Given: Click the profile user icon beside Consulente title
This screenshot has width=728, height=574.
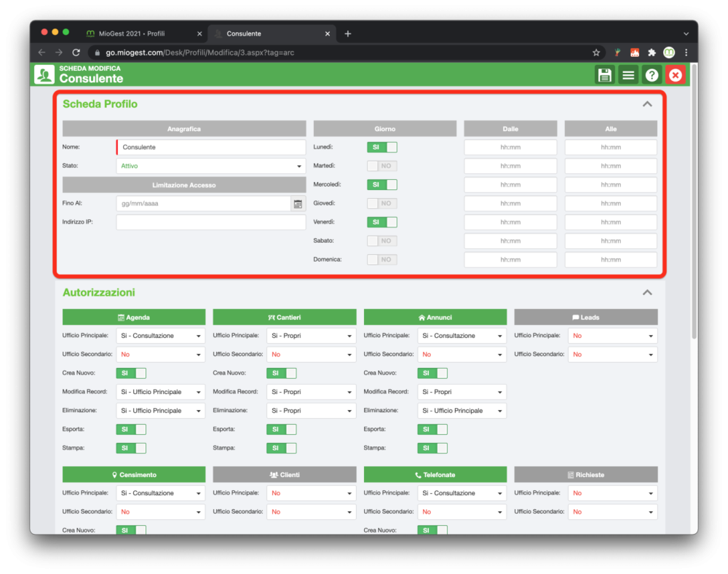Looking at the screenshot, I should pos(44,75).
